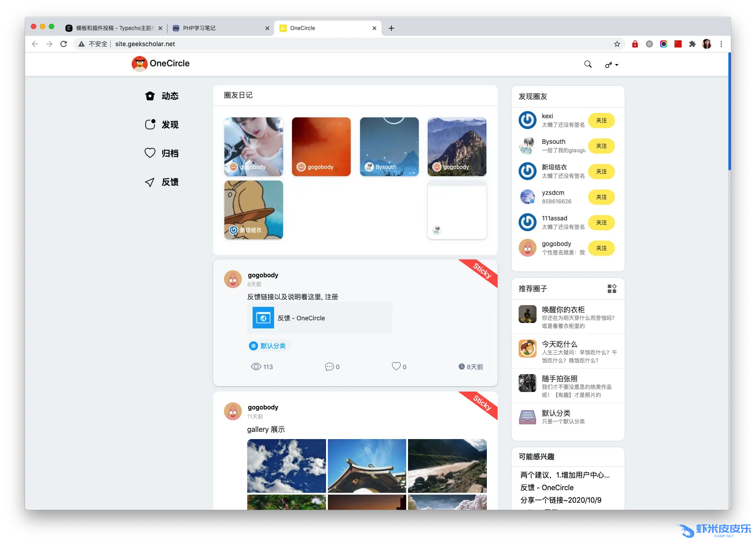Select 发现 in the left sidebar

[162, 125]
